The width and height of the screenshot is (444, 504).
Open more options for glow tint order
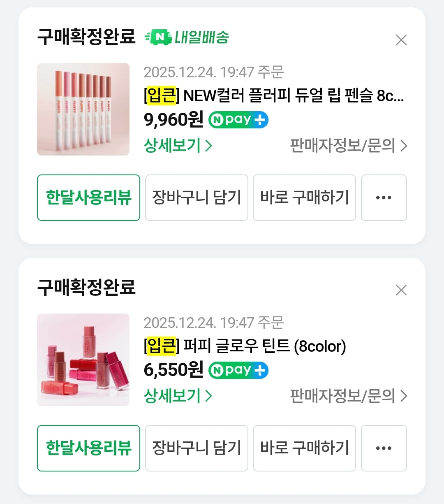(x=384, y=448)
